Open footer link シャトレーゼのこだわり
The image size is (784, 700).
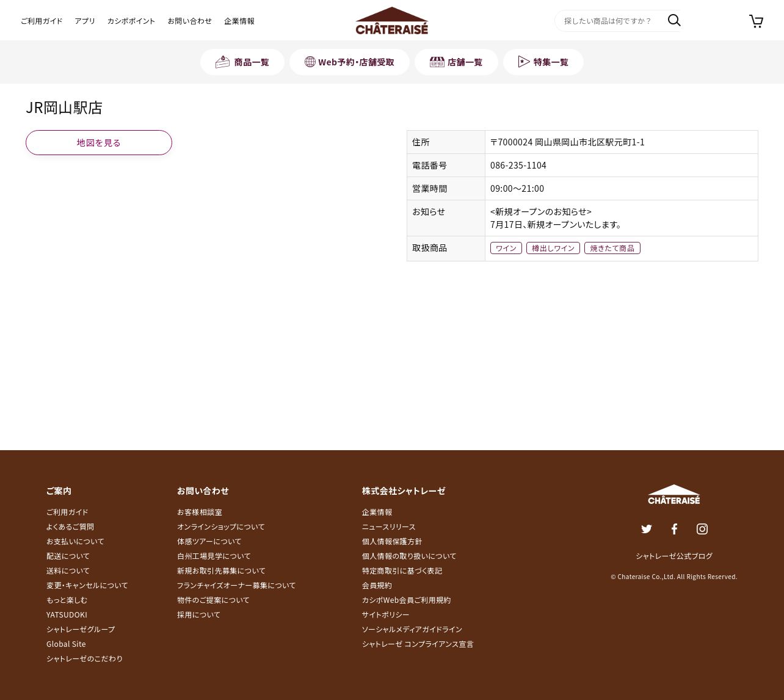85,658
